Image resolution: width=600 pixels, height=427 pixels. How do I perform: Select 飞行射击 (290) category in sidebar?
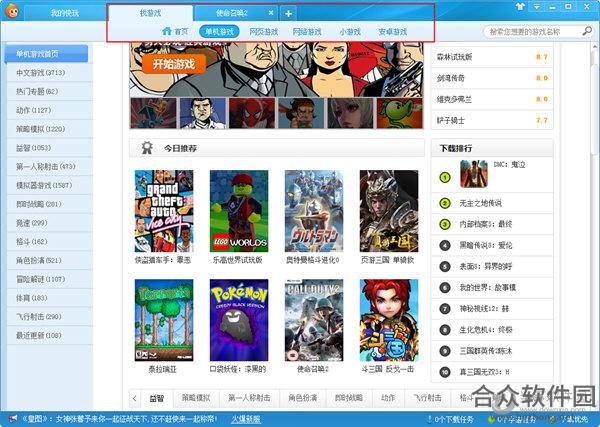click(x=50, y=316)
